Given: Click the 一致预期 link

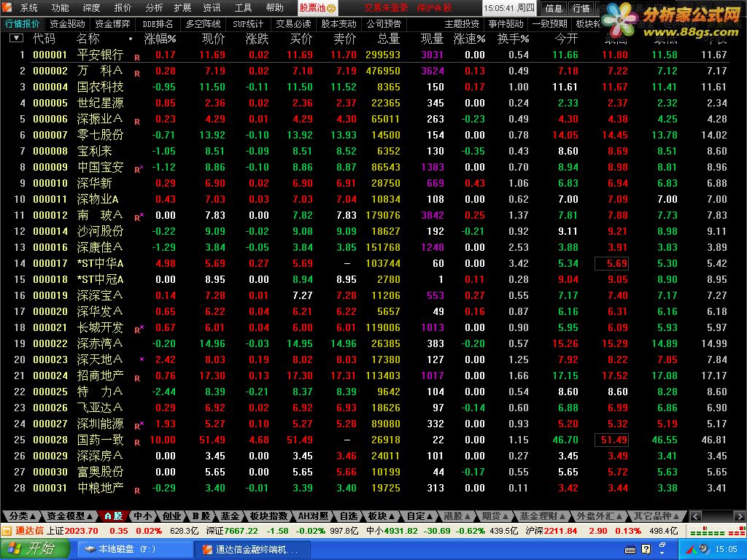Looking at the screenshot, I should (549, 24).
